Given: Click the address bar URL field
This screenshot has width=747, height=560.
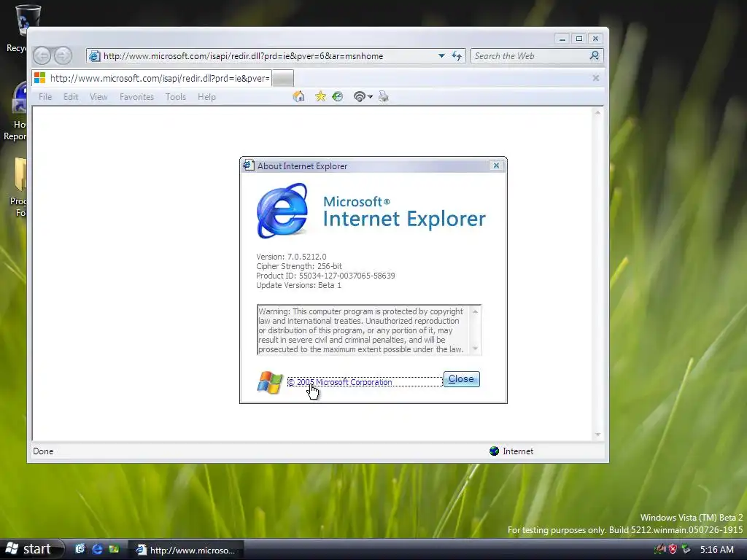Looking at the screenshot, I should click(x=268, y=55).
